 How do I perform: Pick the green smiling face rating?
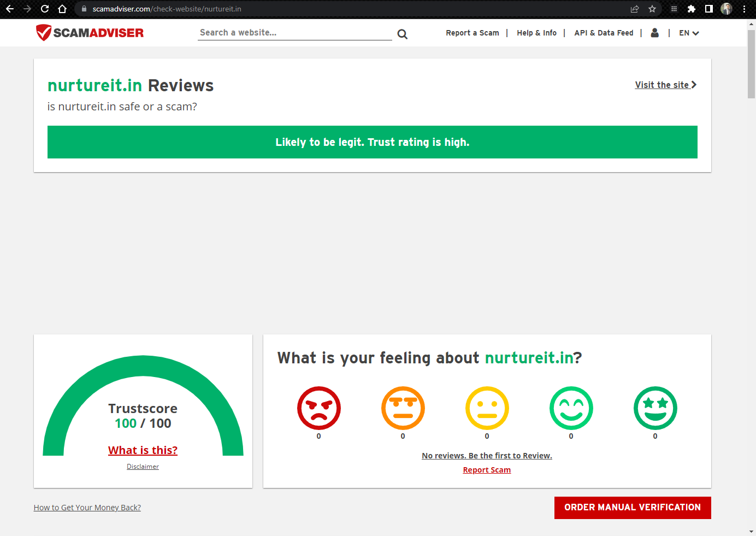571,408
